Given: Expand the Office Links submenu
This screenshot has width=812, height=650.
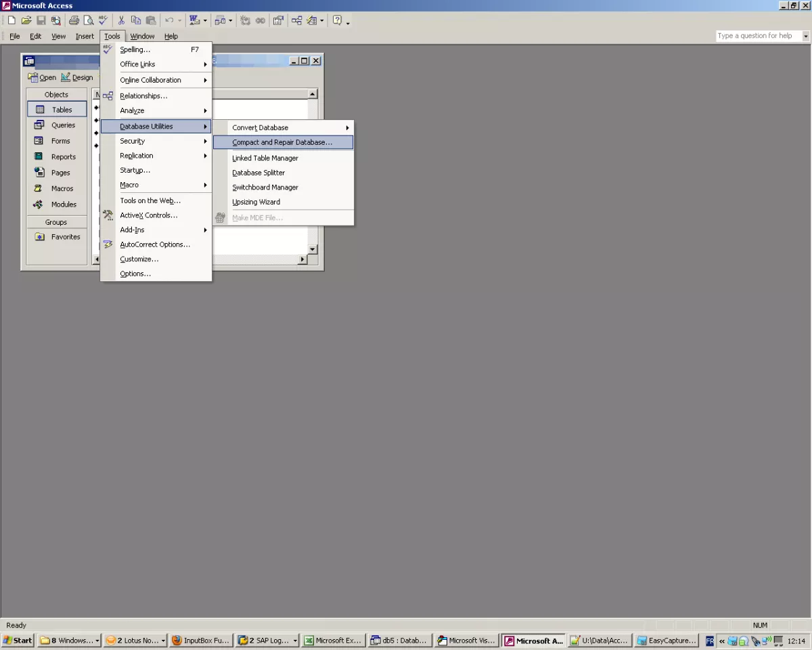Looking at the screenshot, I should (x=156, y=64).
